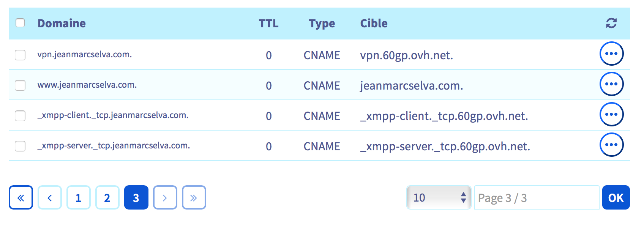
Task: Tick the _xmpp-client._tcp row checkbox
Action: tap(20, 116)
